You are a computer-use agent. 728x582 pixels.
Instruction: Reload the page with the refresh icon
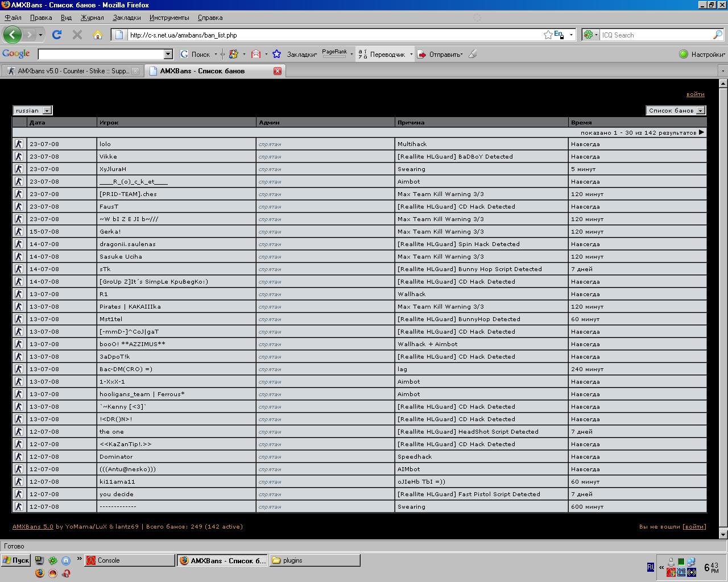56,35
